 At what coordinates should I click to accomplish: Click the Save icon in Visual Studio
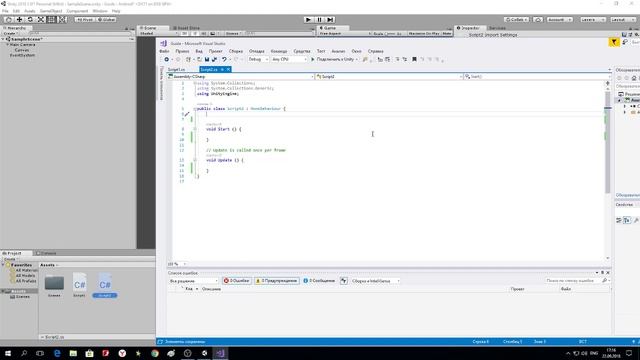[207, 60]
